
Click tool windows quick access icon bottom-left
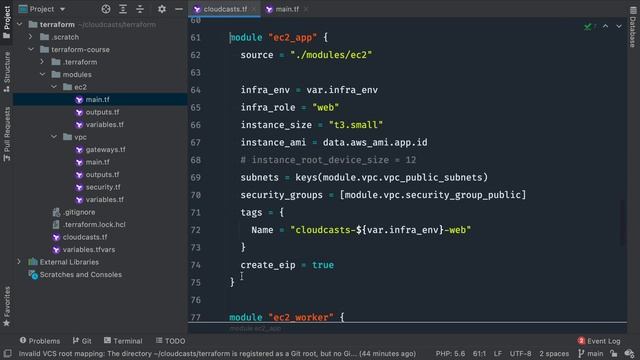(7, 353)
